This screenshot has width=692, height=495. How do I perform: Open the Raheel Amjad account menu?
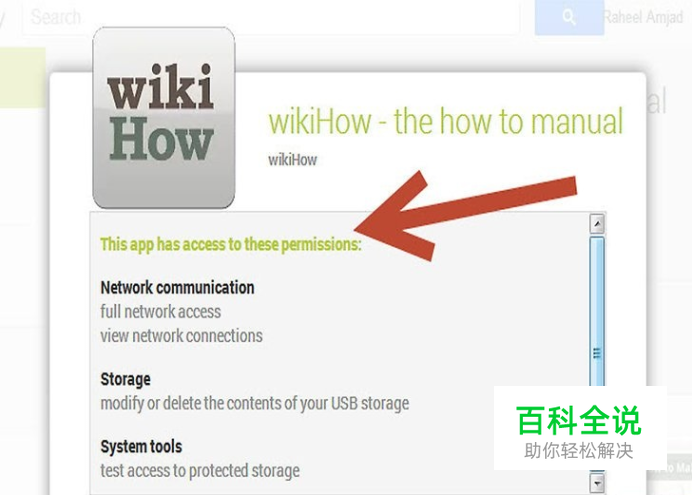pos(643,18)
